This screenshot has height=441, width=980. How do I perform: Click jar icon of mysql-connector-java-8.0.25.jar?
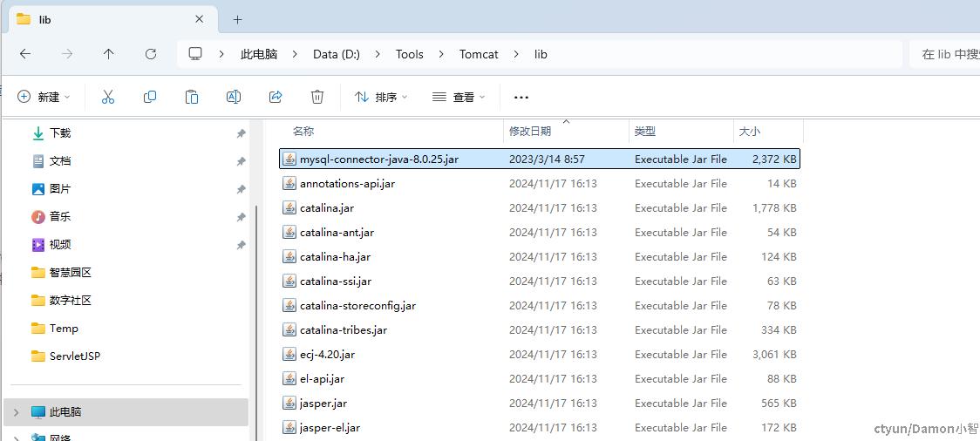tap(289, 159)
